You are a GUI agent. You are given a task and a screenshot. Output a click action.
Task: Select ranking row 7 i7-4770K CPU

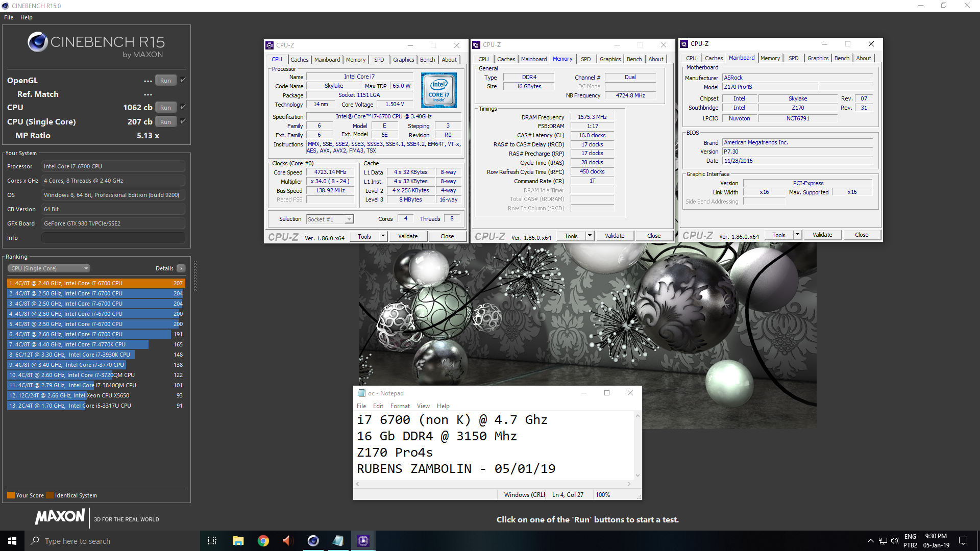tap(96, 344)
